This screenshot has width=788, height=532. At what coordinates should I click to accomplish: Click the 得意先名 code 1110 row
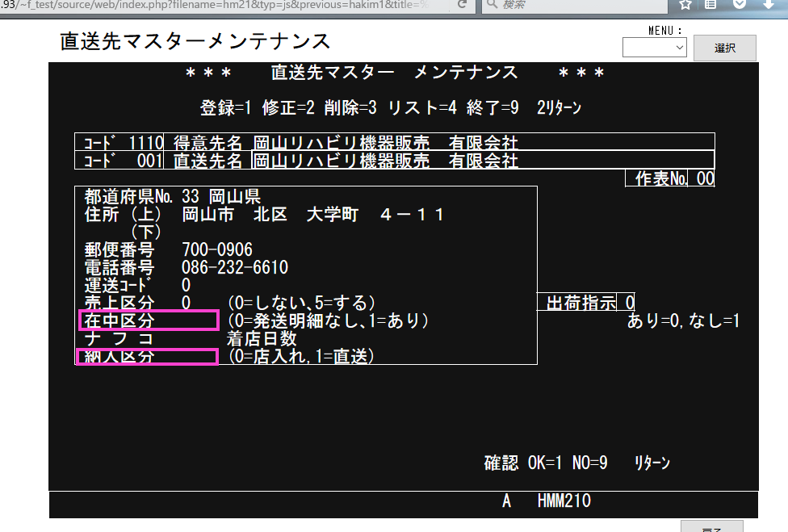click(x=394, y=142)
